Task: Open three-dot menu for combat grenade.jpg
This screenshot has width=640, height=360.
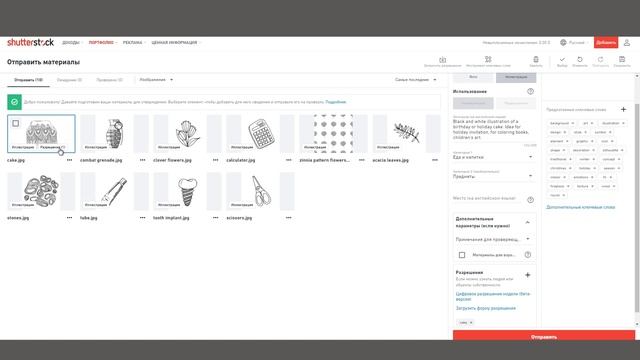Action: click(x=142, y=160)
